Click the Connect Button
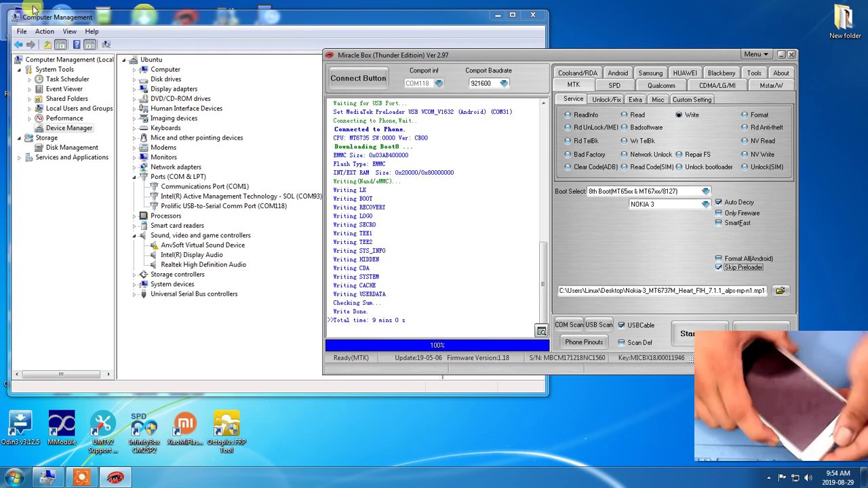868x488 pixels. click(x=358, y=79)
